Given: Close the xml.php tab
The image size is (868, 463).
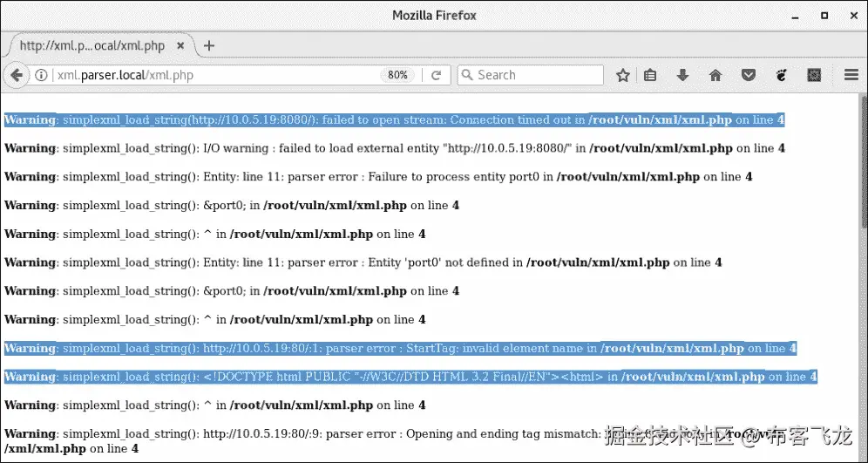Looking at the screenshot, I should point(180,46).
